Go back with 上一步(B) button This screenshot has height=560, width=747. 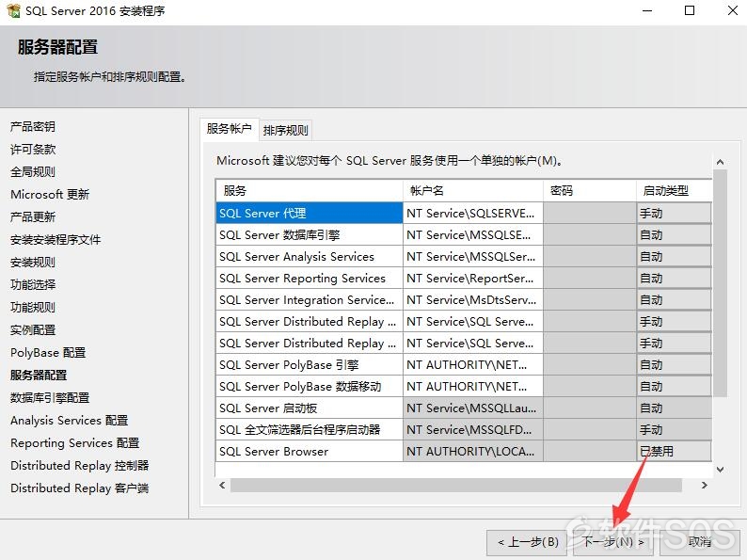tap(528, 542)
